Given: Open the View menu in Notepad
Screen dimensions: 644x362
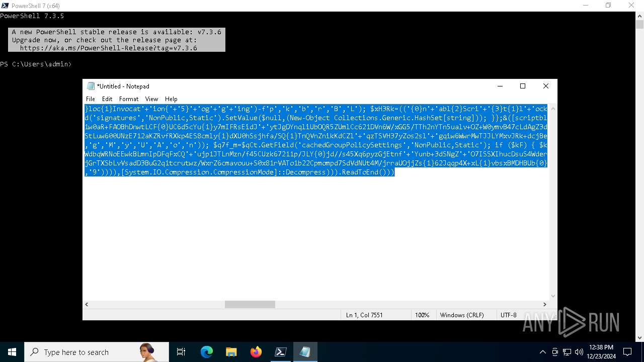Looking at the screenshot, I should click(151, 99).
